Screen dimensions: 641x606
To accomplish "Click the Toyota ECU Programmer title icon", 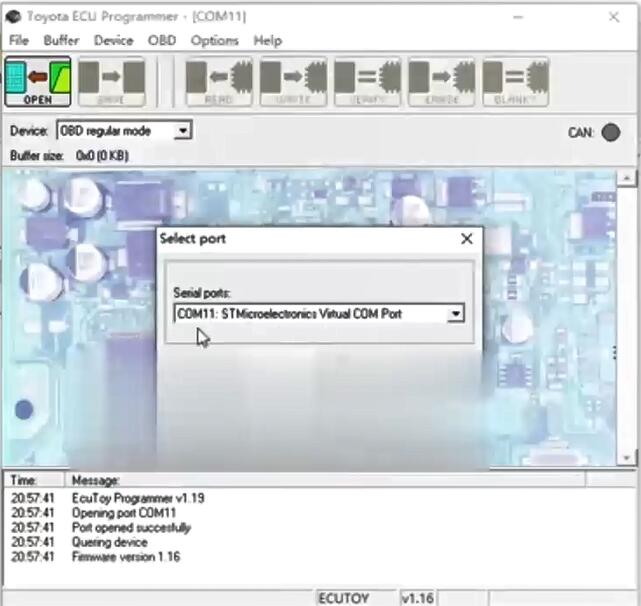I will tap(13, 17).
